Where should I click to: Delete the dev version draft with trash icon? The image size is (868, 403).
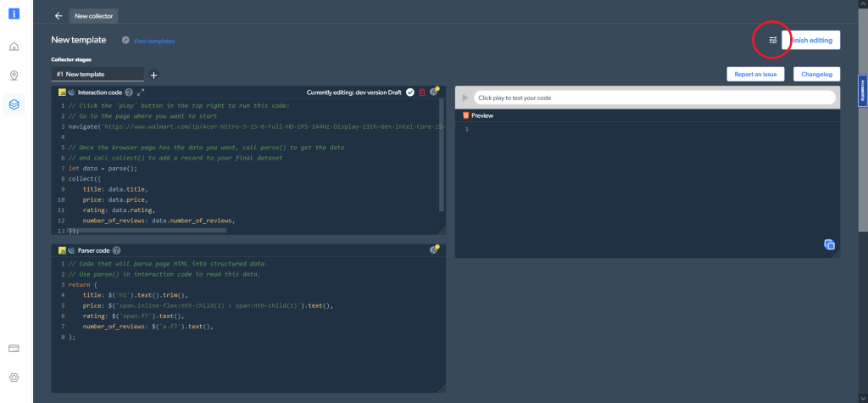click(421, 92)
